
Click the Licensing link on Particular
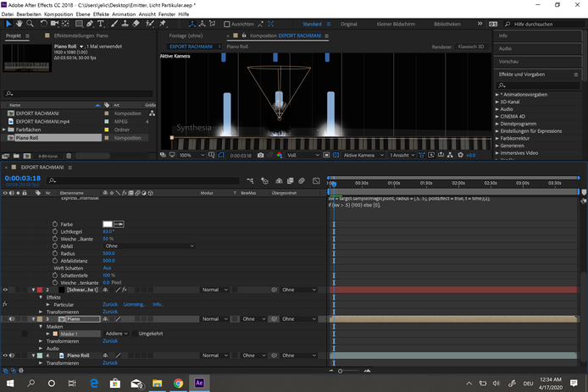[x=134, y=305]
